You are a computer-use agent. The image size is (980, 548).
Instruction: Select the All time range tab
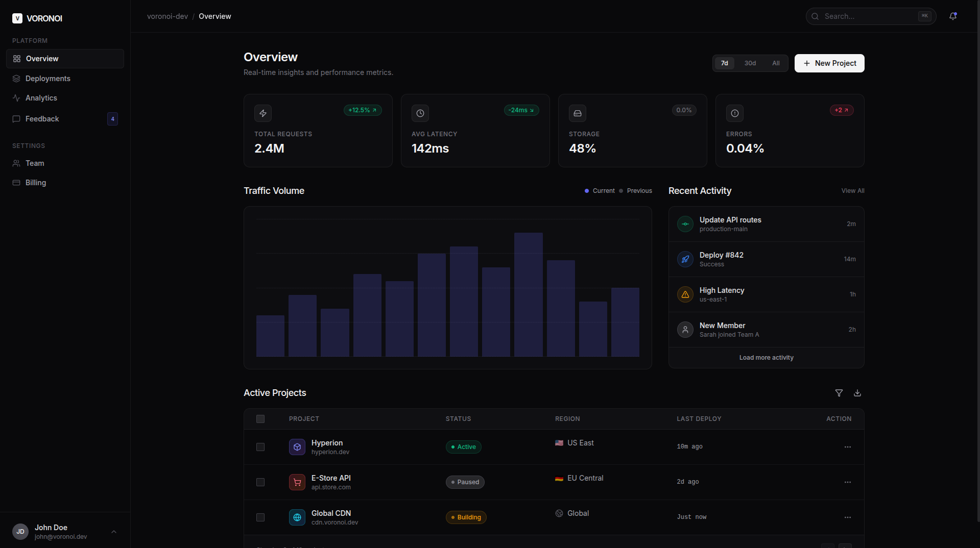point(775,63)
